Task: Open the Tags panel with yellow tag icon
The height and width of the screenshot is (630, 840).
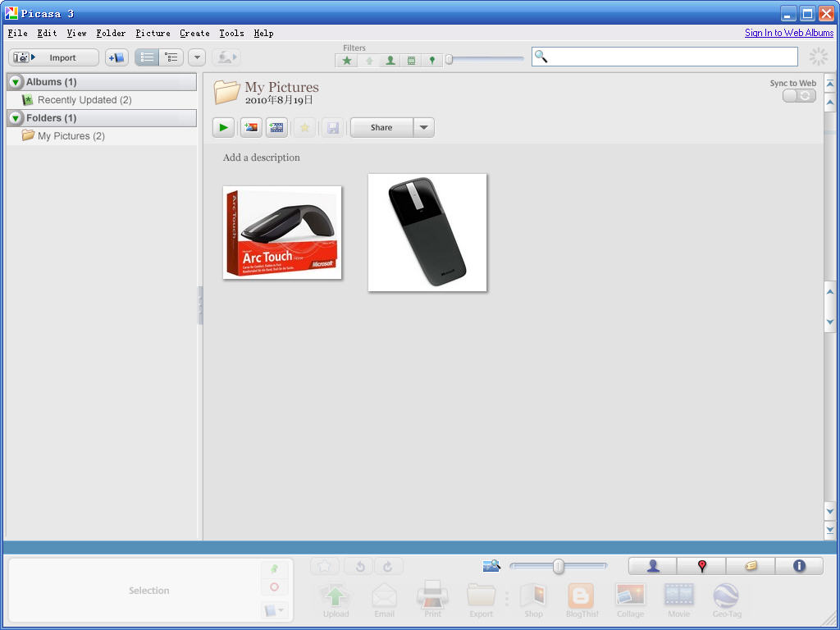Action: (751, 566)
